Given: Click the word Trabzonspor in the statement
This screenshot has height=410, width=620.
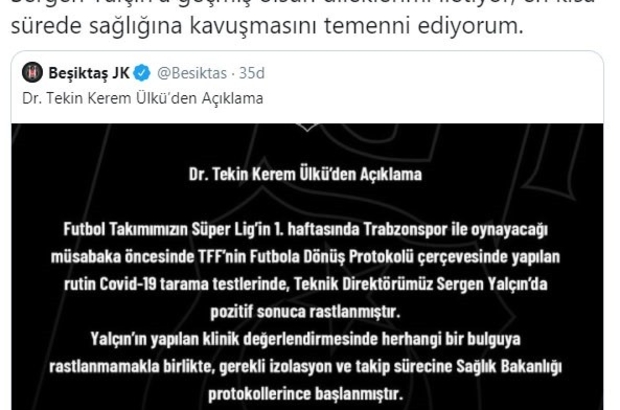Looking at the screenshot, I should 405,229.
